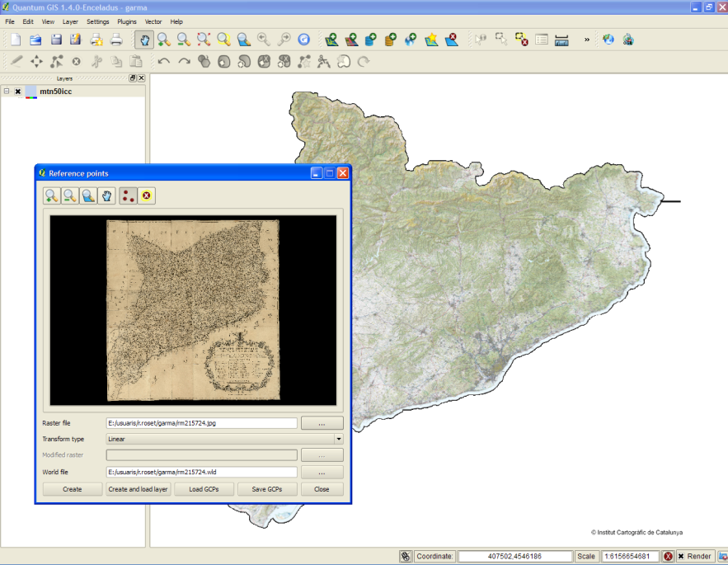Open the New Print Composer icon
This screenshot has height=565, width=728.
coord(96,40)
